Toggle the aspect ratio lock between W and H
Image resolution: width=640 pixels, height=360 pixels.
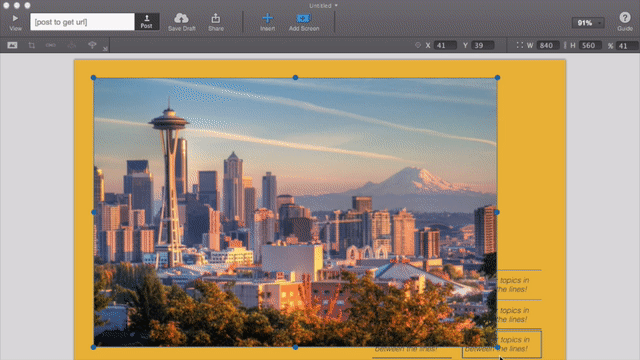click(x=565, y=45)
